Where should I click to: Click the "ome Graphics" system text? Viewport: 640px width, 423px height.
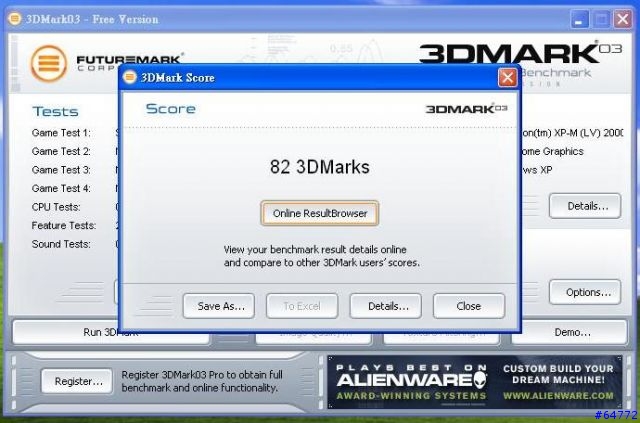[x=553, y=151]
